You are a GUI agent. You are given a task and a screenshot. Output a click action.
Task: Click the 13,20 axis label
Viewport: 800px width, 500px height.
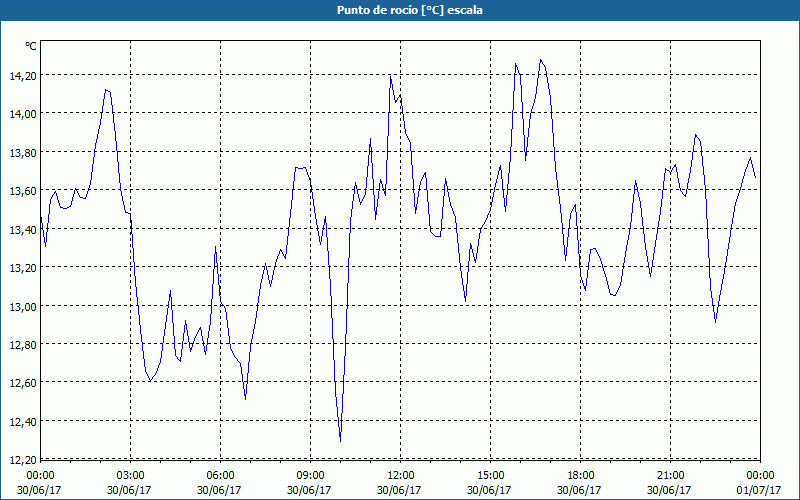[x=23, y=268]
